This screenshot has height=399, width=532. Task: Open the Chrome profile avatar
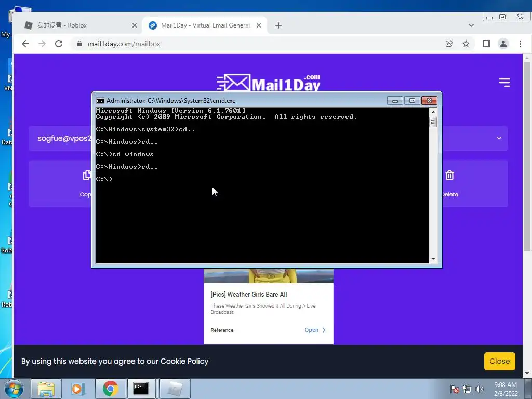(x=503, y=44)
